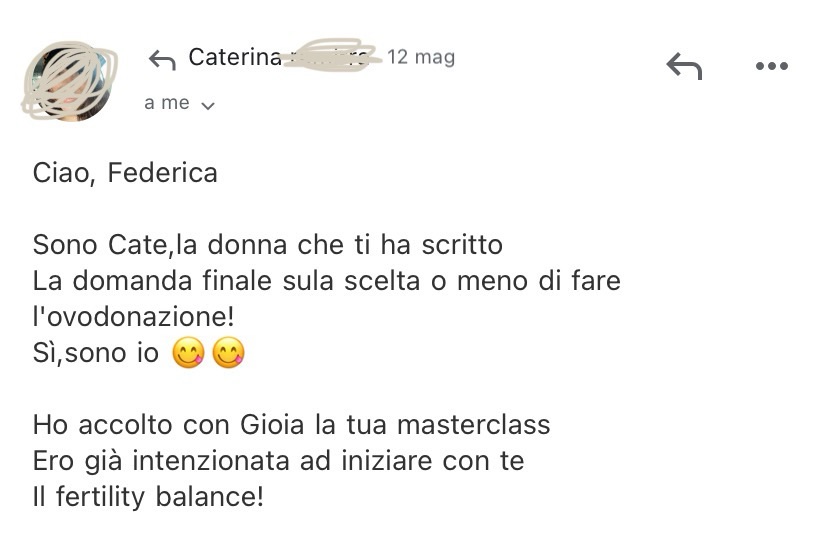This screenshot has height=550, width=828.
Task: Click the text "Sì,sono io"
Action: (96, 354)
